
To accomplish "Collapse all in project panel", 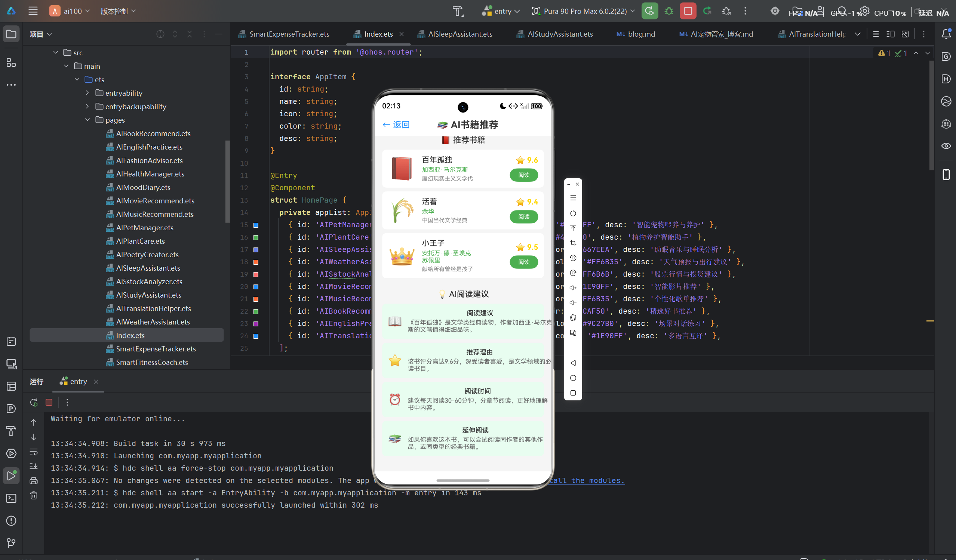I will point(190,34).
